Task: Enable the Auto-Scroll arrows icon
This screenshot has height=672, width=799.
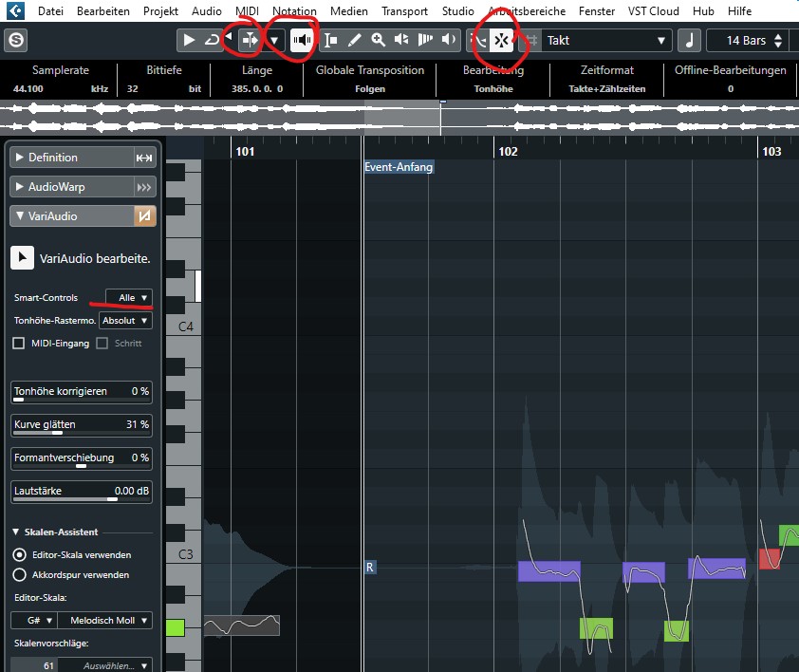Action: point(251,40)
